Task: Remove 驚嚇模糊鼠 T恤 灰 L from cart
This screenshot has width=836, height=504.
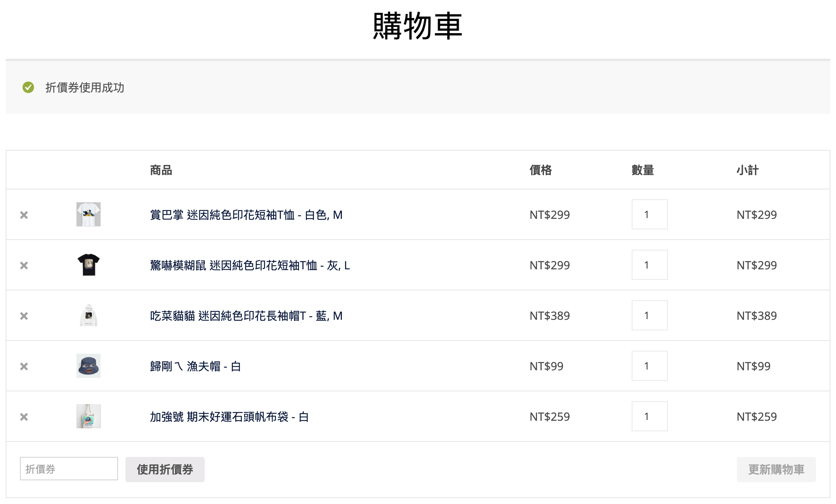Action: (x=24, y=266)
